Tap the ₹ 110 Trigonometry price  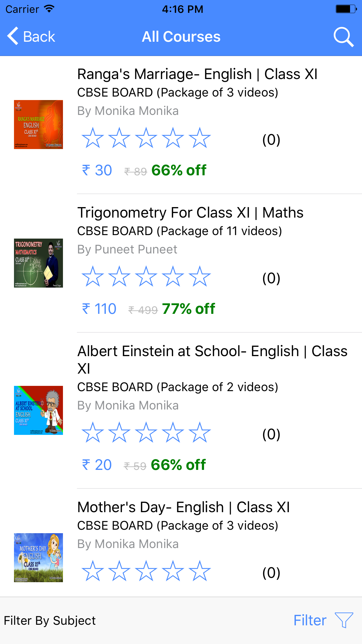click(99, 309)
